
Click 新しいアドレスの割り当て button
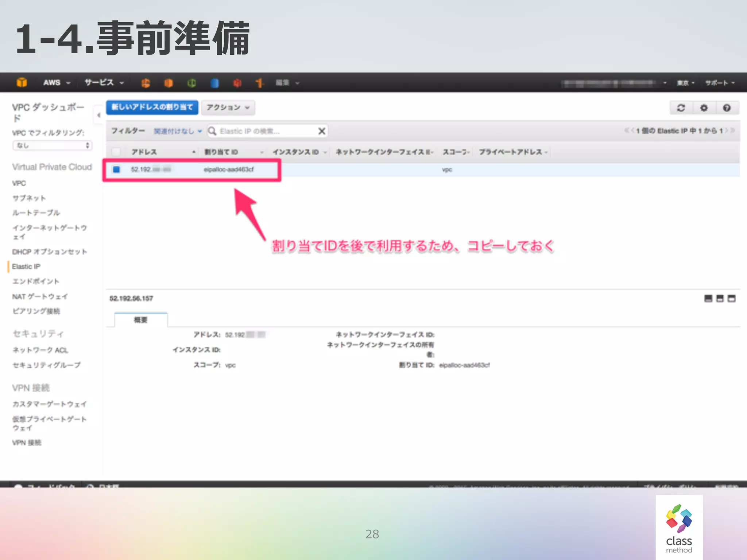(x=152, y=107)
